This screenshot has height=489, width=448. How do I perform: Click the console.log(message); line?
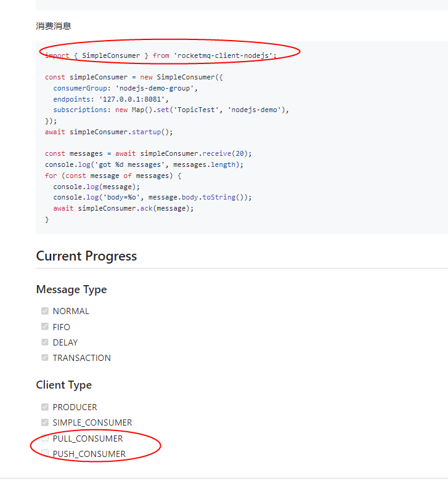click(x=96, y=187)
